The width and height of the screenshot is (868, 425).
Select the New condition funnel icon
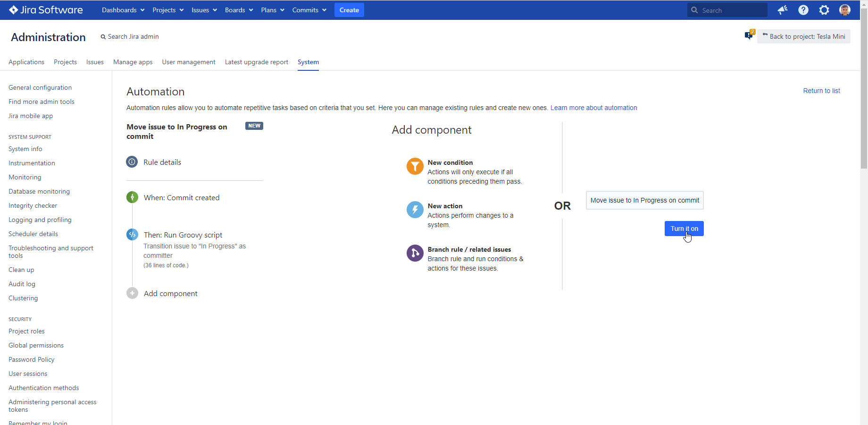click(415, 166)
